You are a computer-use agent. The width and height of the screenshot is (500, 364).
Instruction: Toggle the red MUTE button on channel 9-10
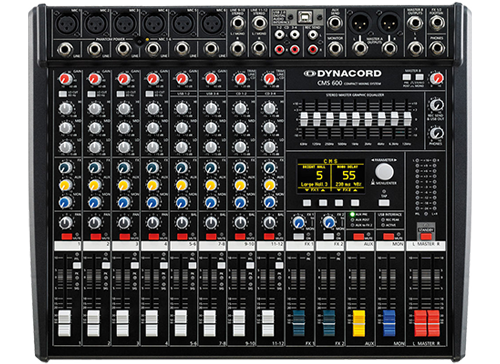click(240, 236)
